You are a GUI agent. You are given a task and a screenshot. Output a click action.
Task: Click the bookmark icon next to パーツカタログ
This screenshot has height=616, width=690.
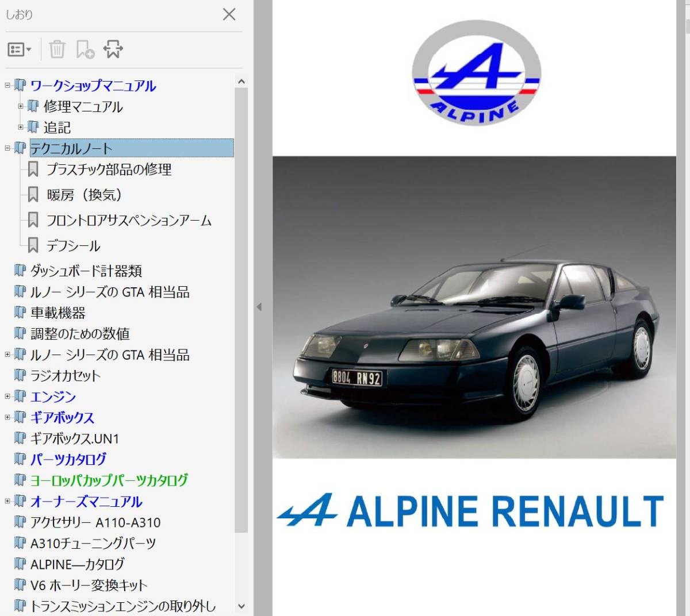pos(19,459)
